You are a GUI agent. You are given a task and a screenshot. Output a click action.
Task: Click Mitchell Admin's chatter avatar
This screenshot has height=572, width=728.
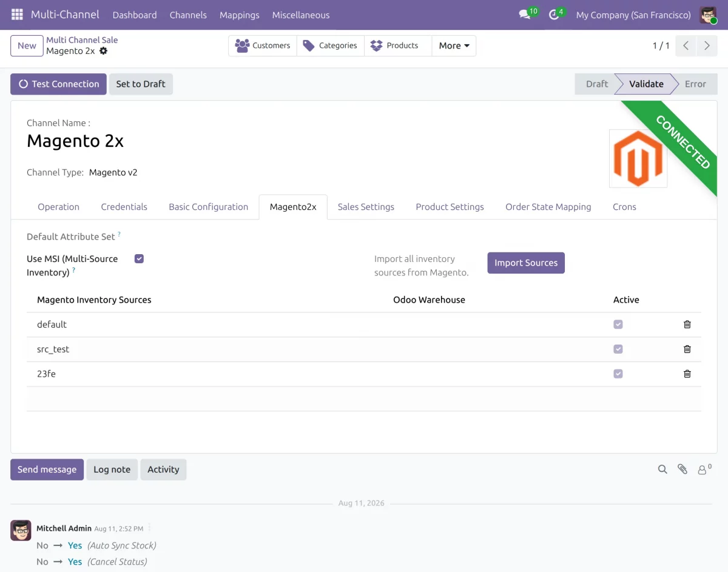coord(21,530)
